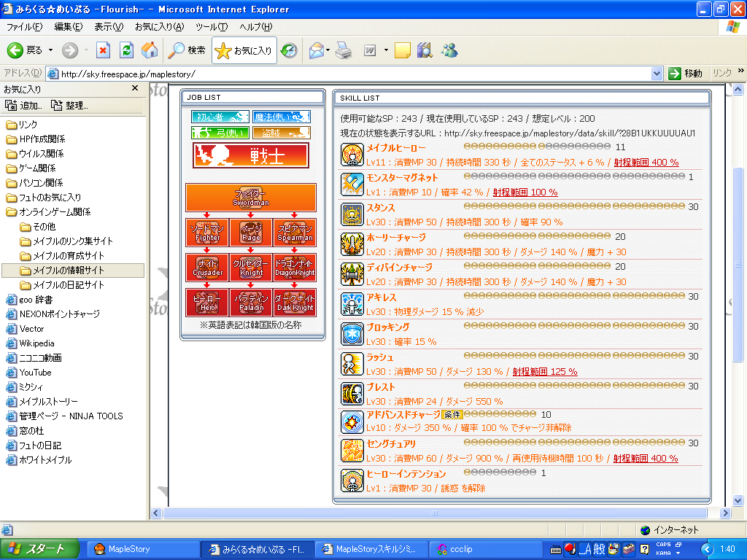Set アドバンスドチャージ skill level dots
This screenshot has height=560, width=747.
(x=500, y=413)
